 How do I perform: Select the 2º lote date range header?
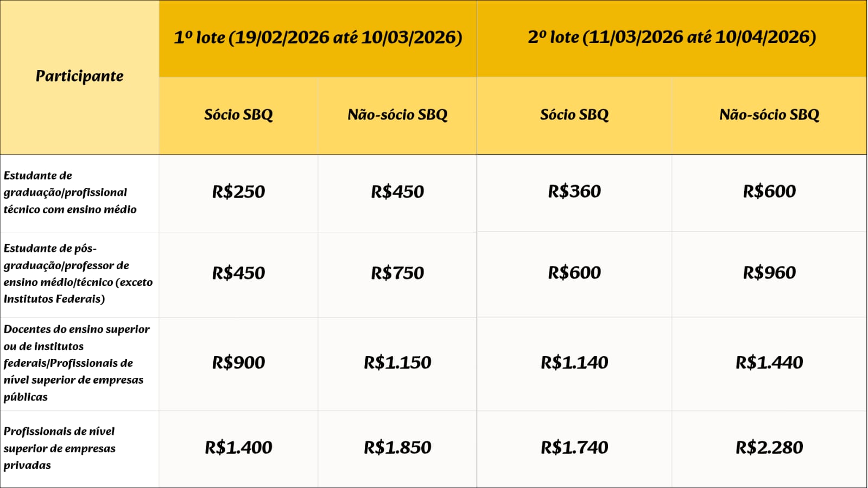[x=671, y=37]
